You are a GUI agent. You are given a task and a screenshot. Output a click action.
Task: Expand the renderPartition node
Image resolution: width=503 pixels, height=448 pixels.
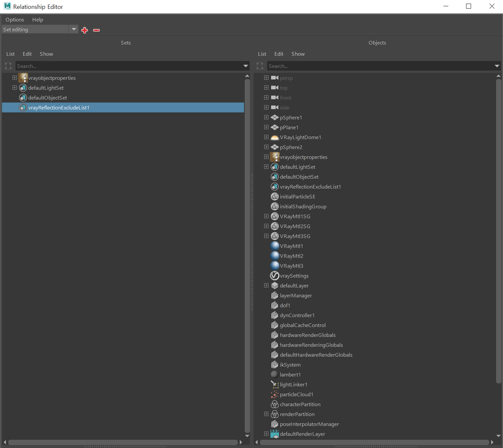coord(266,414)
